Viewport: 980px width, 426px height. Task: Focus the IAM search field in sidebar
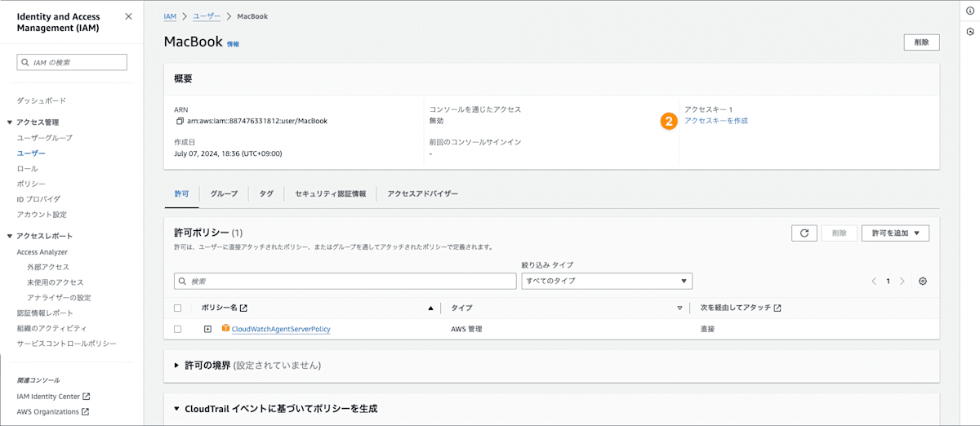(72, 62)
